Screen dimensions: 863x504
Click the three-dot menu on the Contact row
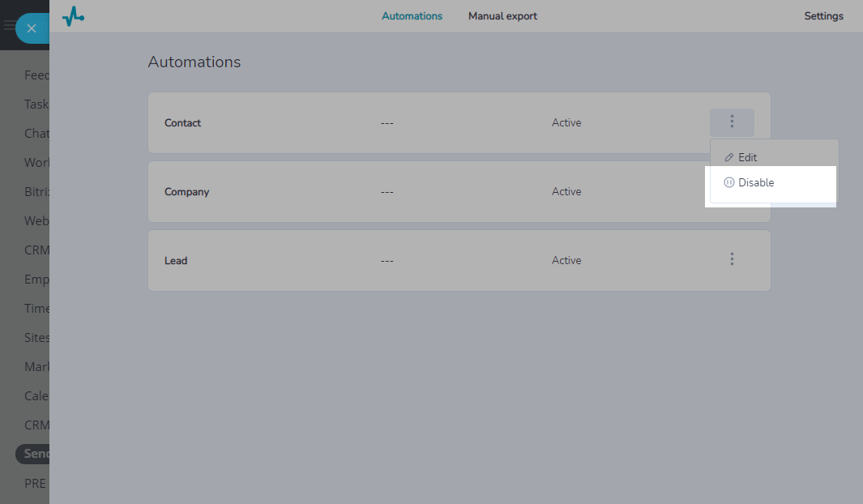click(x=732, y=122)
